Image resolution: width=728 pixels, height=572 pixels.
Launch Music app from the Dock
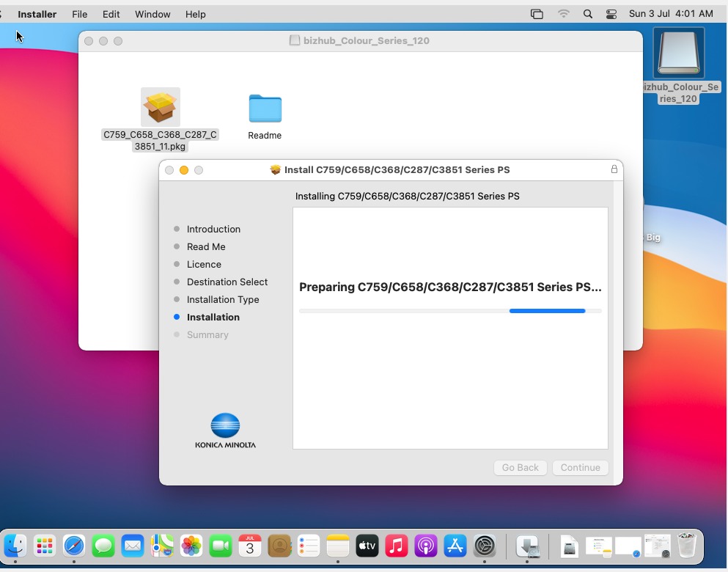(397, 546)
